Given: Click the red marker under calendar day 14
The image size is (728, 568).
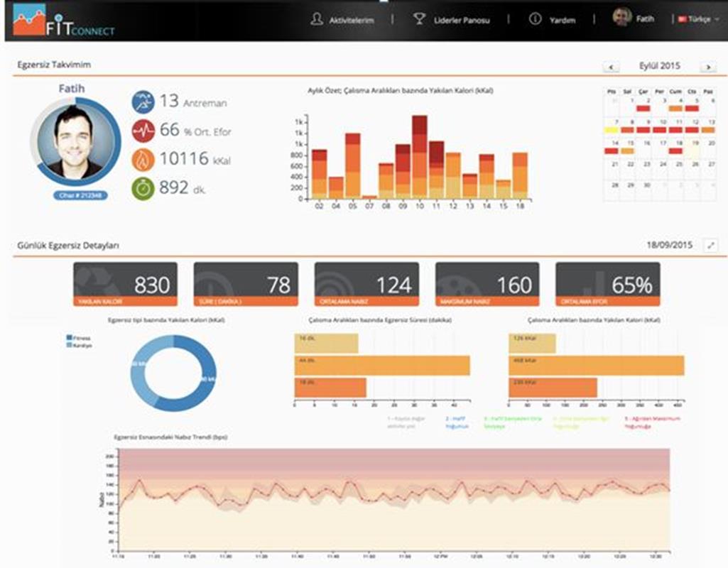Looking at the screenshot, I should click(611, 151).
